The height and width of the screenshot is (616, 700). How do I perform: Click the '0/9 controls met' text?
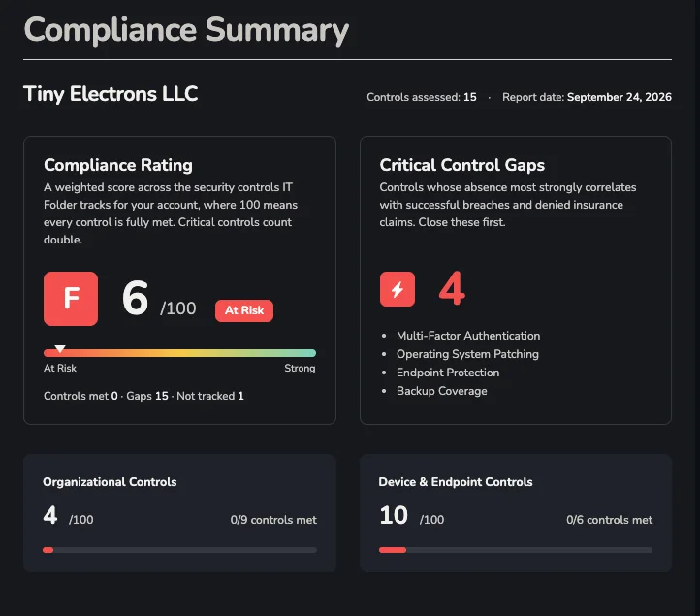pos(273,520)
